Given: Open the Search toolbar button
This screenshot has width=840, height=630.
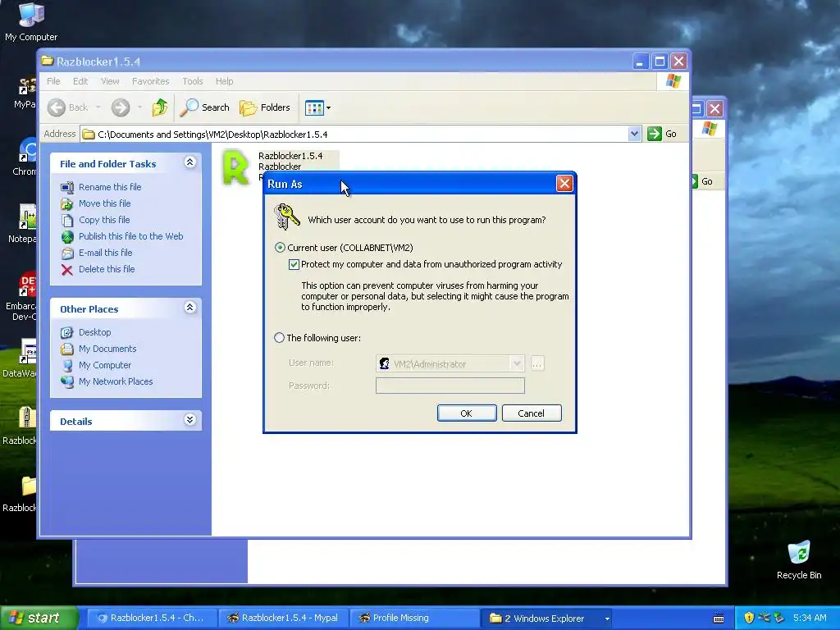Looking at the screenshot, I should tap(204, 107).
